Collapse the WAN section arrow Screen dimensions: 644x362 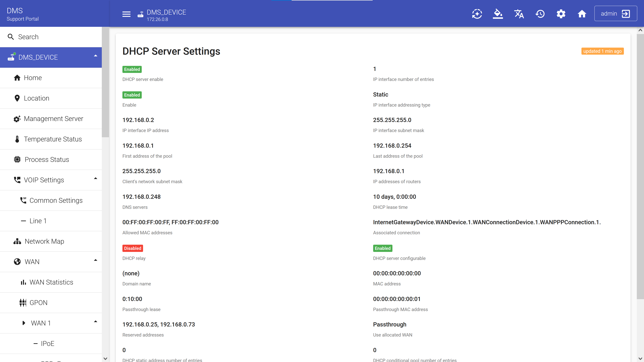95,260
